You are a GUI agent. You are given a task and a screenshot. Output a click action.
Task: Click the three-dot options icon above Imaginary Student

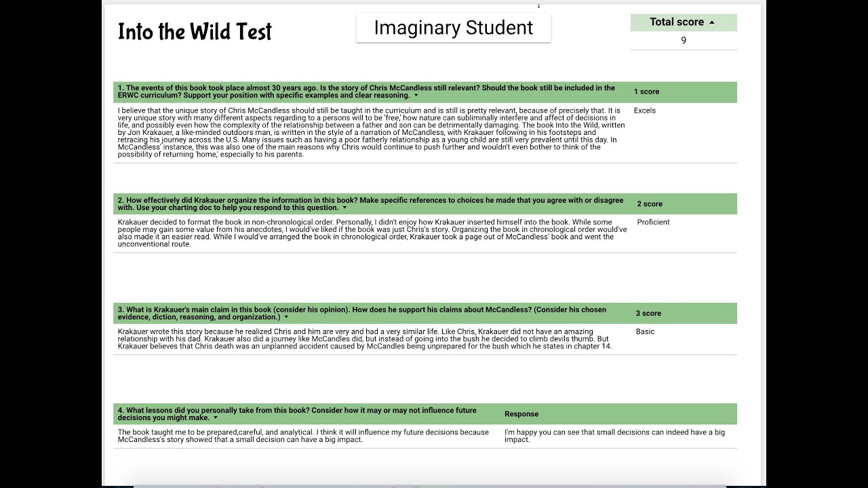(x=538, y=6)
